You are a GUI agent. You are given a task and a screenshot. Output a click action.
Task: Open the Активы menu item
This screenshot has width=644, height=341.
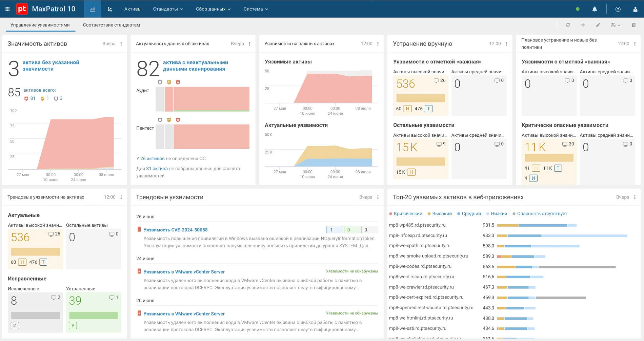(133, 9)
